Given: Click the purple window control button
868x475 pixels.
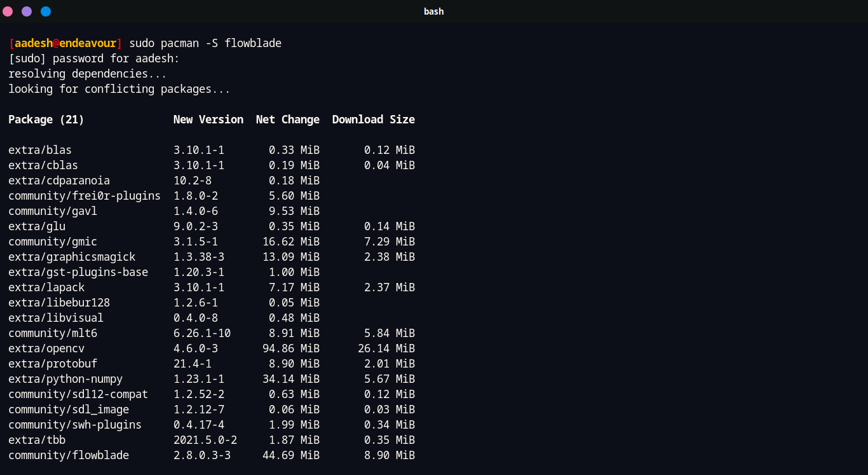Looking at the screenshot, I should [26, 11].
